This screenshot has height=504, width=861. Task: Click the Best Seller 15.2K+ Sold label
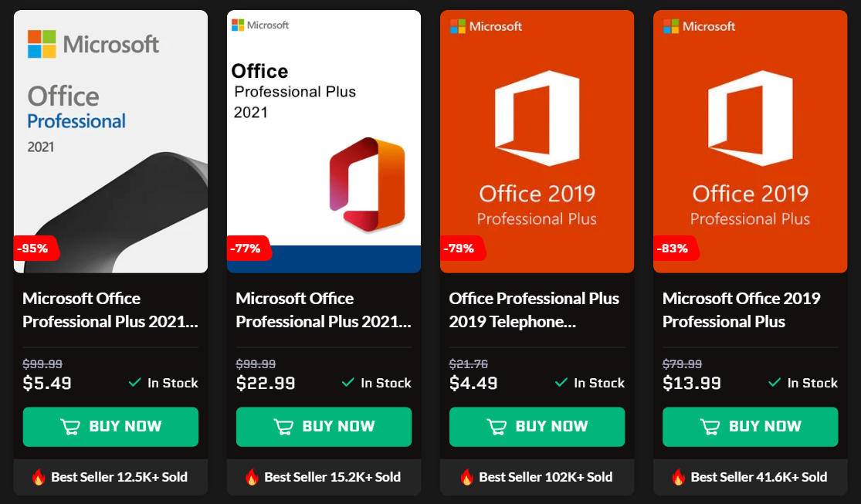click(x=324, y=477)
